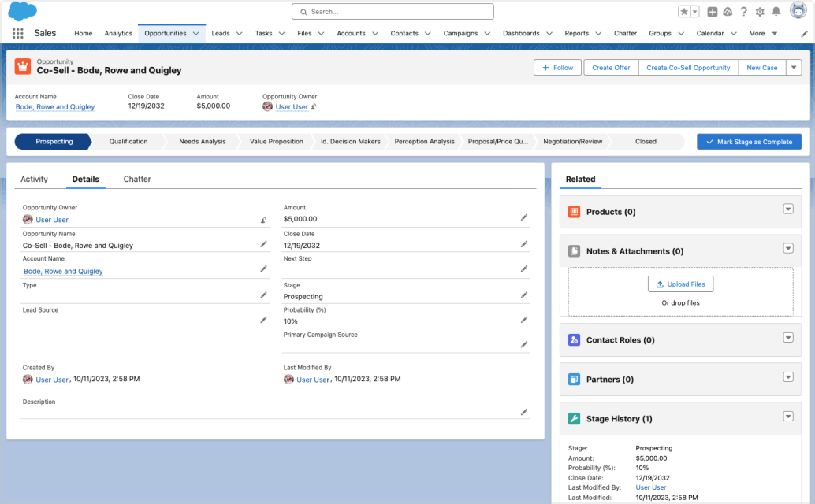The width and height of the screenshot is (815, 504).
Task: Open the Trailhead guidance icon
Action: (728, 12)
